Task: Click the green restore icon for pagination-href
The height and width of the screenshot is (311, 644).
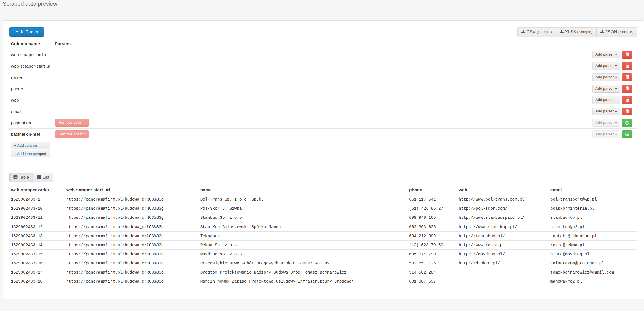Action: click(627, 134)
